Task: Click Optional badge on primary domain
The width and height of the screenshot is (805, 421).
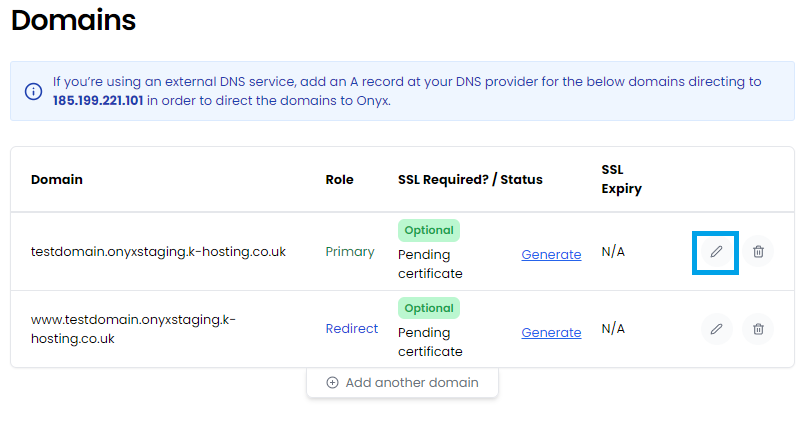Action: coord(429,230)
